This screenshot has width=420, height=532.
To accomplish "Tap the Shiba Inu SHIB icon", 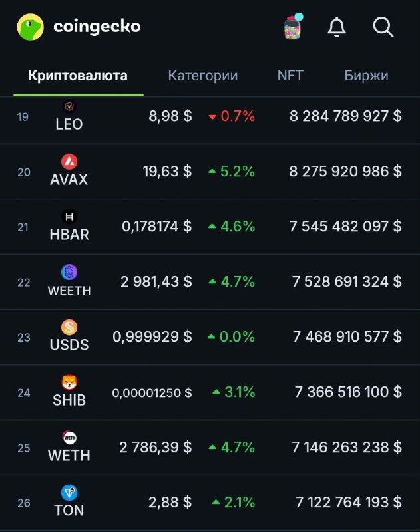I will click(x=69, y=382).
